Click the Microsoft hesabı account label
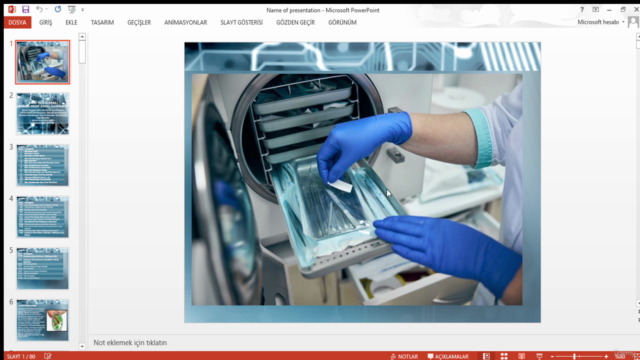 coord(598,22)
